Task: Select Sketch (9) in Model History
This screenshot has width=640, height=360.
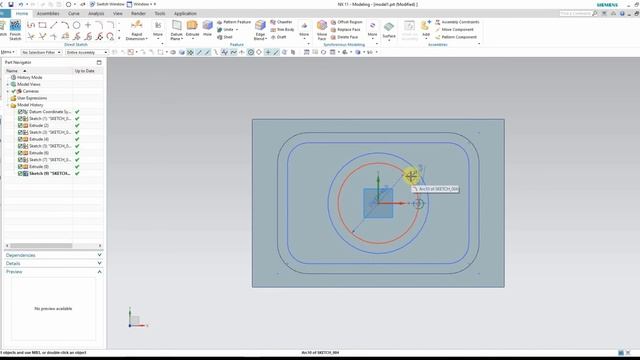Action: 49,173
